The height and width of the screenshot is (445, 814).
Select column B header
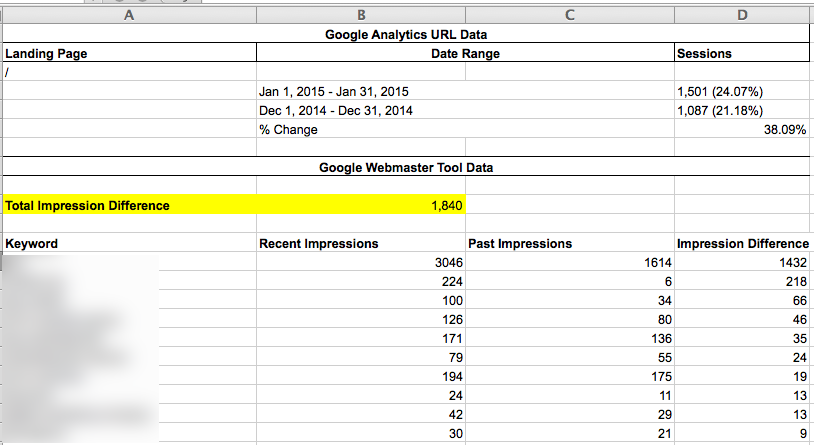click(x=361, y=15)
